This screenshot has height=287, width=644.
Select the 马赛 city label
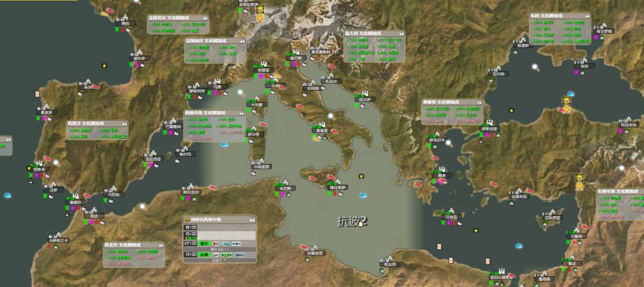(x=217, y=87)
